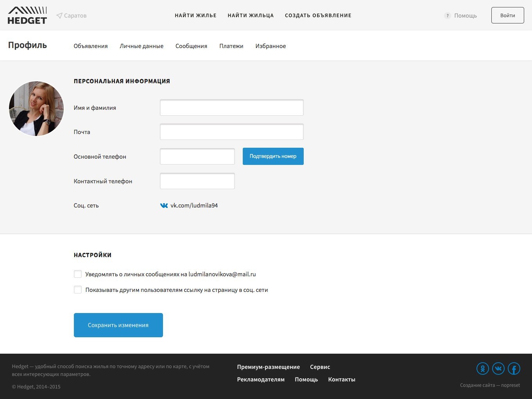
Task: Open the Facebook icon in footer
Action: pos(514,369)
